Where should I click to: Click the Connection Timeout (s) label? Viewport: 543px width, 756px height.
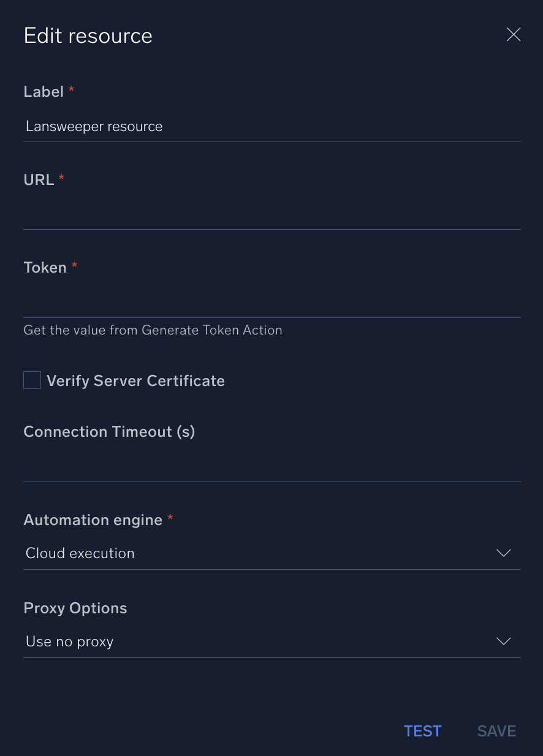tap(109, 432)
